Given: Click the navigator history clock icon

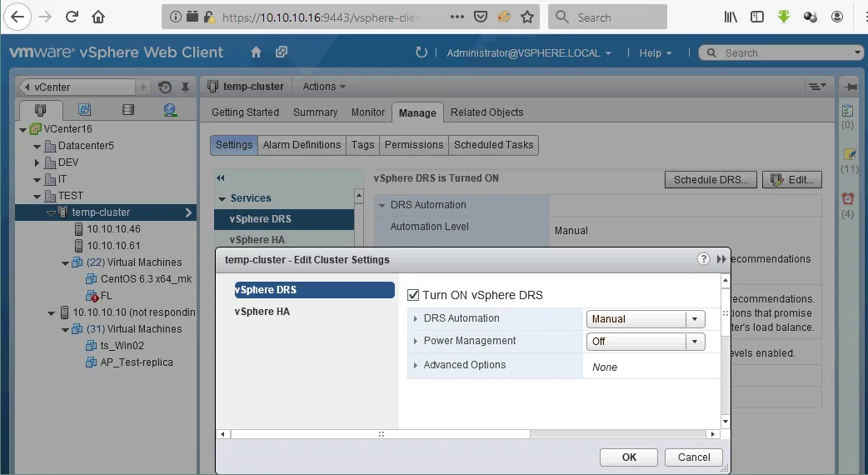Looking at the screenshot, I should [x=165, y=87].
